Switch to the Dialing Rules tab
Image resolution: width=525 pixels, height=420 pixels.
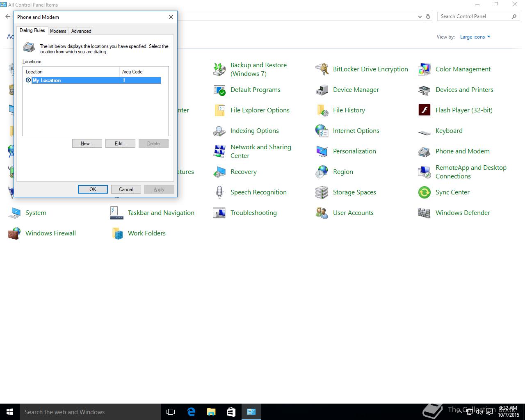pos(32,30)
